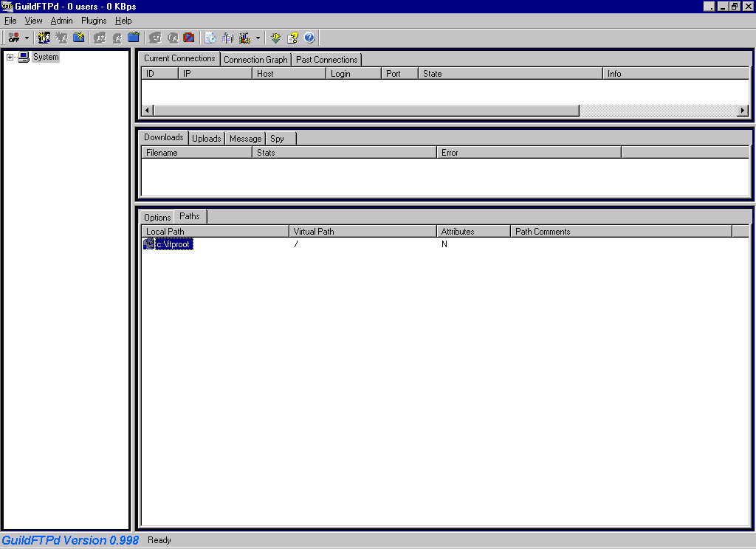Click the Stats column header
This screenshot has width=756, height=549.
coord(344,152)
